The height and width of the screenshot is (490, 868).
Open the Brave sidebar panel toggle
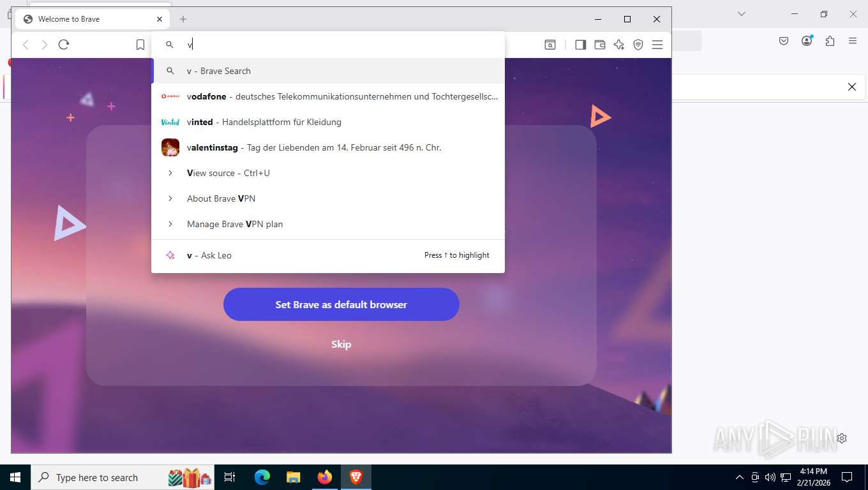[x=580, y=45]
